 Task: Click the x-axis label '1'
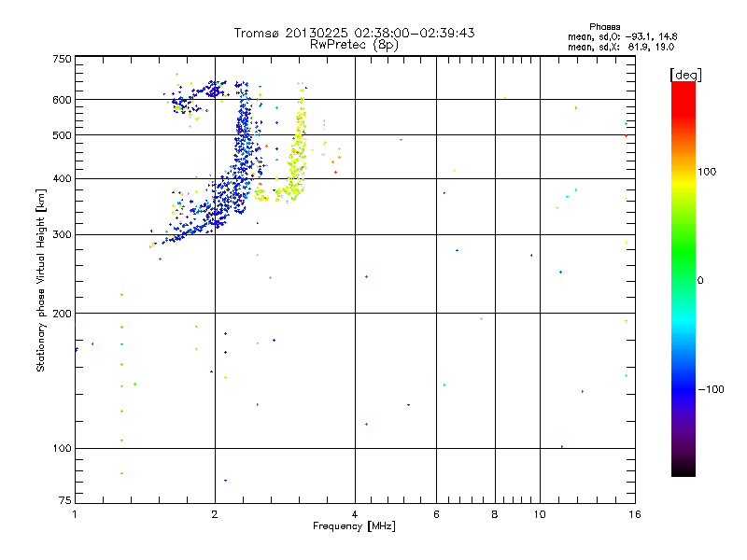point(75,514)
